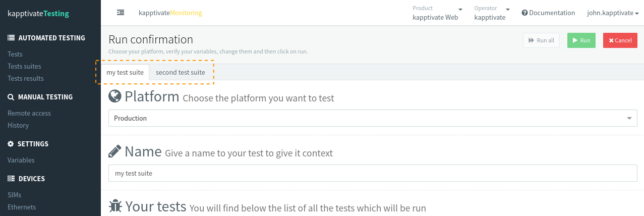
Task: Click the Documentation question mark icon
Action: pos(524,13)
